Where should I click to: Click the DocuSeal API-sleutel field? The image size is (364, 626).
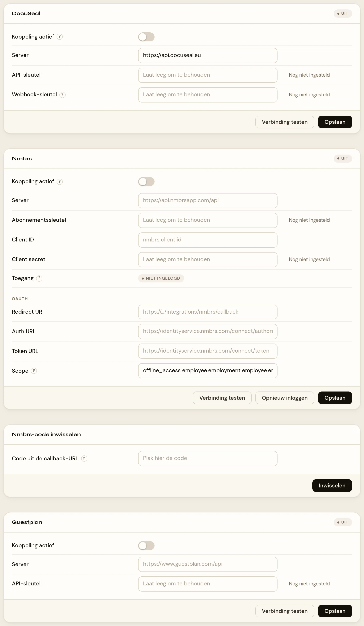(208, 75)
